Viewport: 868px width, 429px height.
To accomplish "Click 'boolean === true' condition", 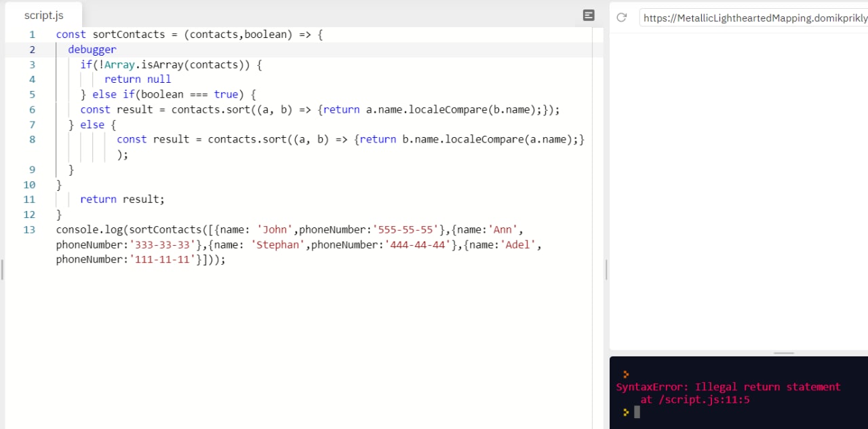I will coord(189,94).
